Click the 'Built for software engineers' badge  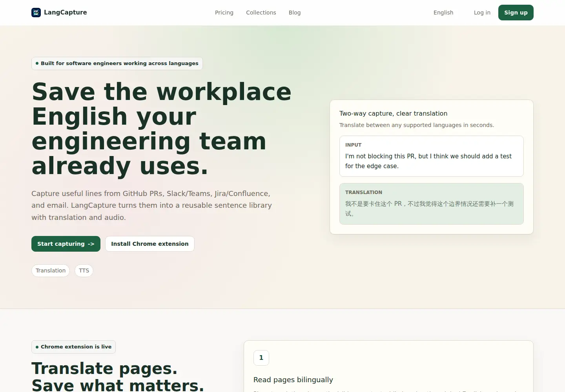[117, 64]
